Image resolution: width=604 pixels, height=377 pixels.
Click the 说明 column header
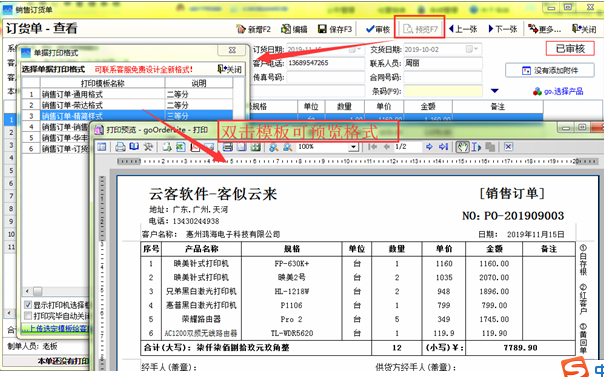pos(199,83)
